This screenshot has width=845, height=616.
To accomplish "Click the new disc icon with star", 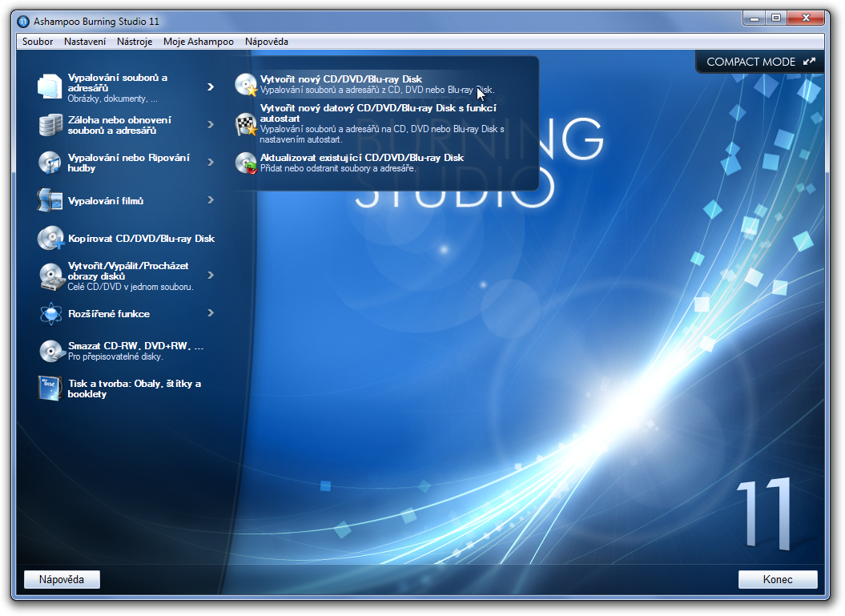I will (246, 85).
